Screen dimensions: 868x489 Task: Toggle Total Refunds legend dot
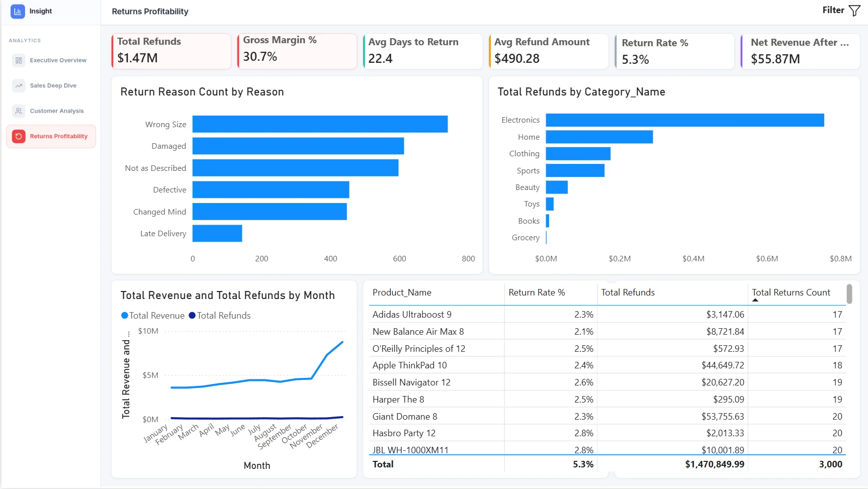(x=192, y=316)
